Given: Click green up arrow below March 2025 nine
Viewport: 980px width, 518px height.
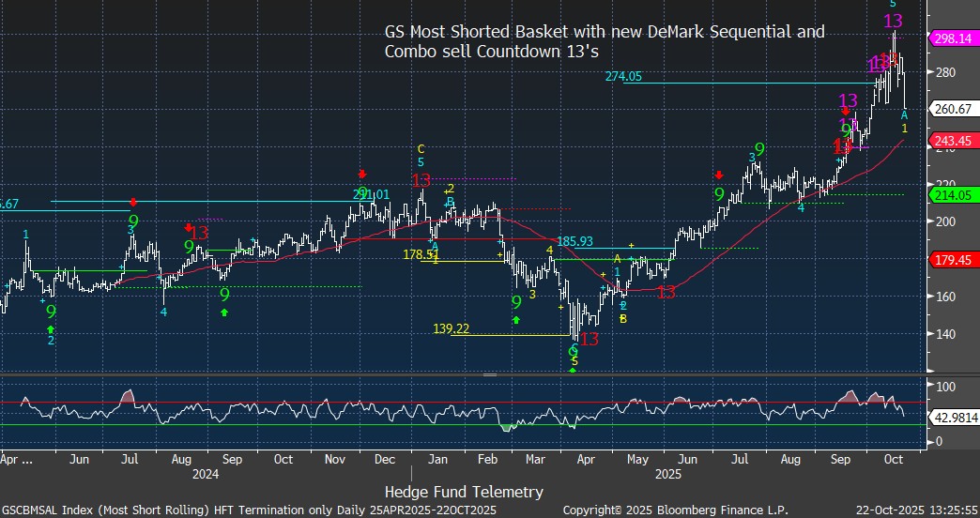Looking at the screenshot, I should [515, 320].
